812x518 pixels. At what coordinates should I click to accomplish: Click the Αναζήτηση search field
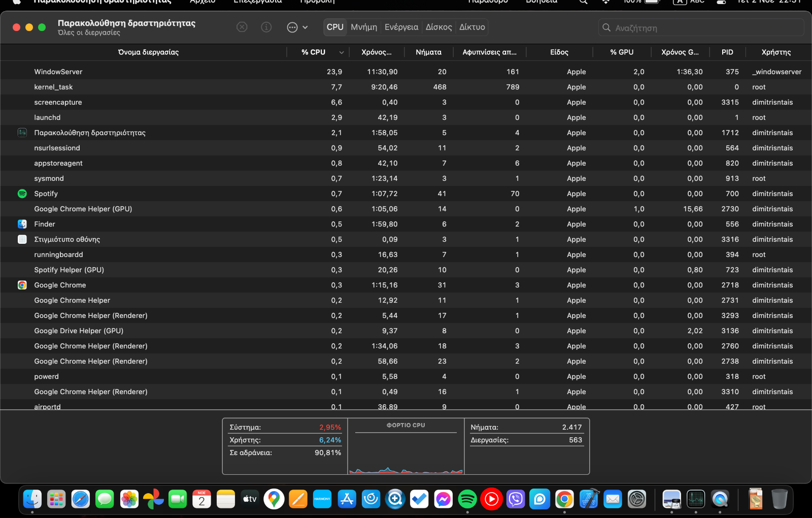click(x=701, y=27)
